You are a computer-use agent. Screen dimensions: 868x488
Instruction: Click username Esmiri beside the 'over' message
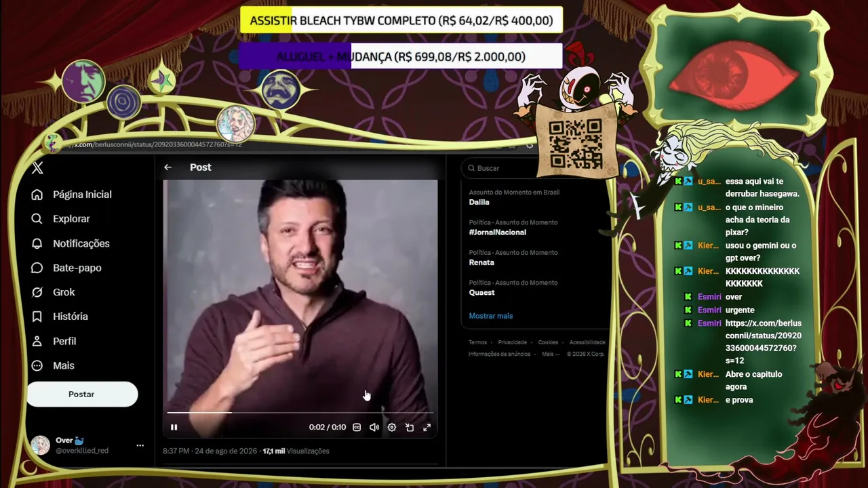point(709,297)
